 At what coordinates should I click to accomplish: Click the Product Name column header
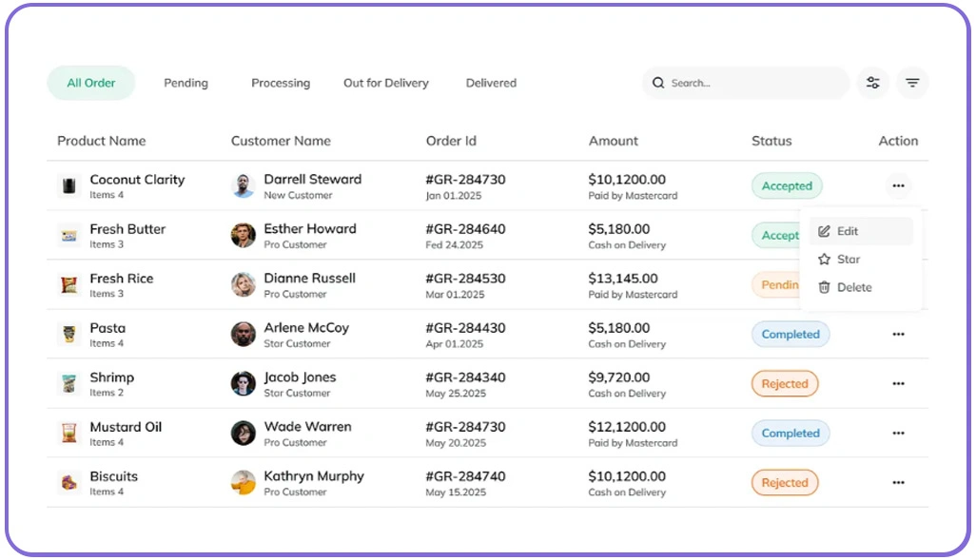click(102, 141)
